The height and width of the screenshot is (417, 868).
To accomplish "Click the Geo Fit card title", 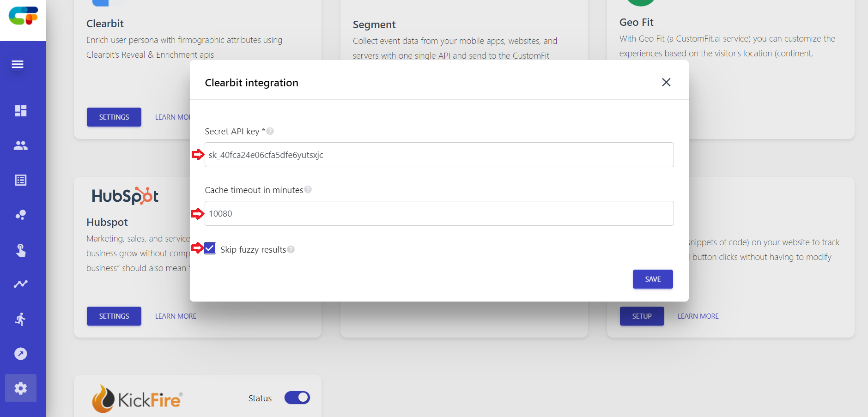I will click(637, 22).
